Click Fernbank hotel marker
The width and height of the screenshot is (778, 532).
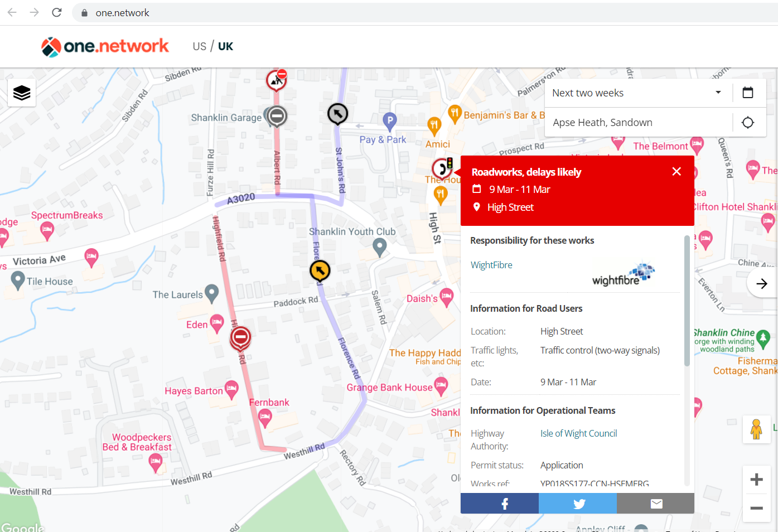click(265, 418)
